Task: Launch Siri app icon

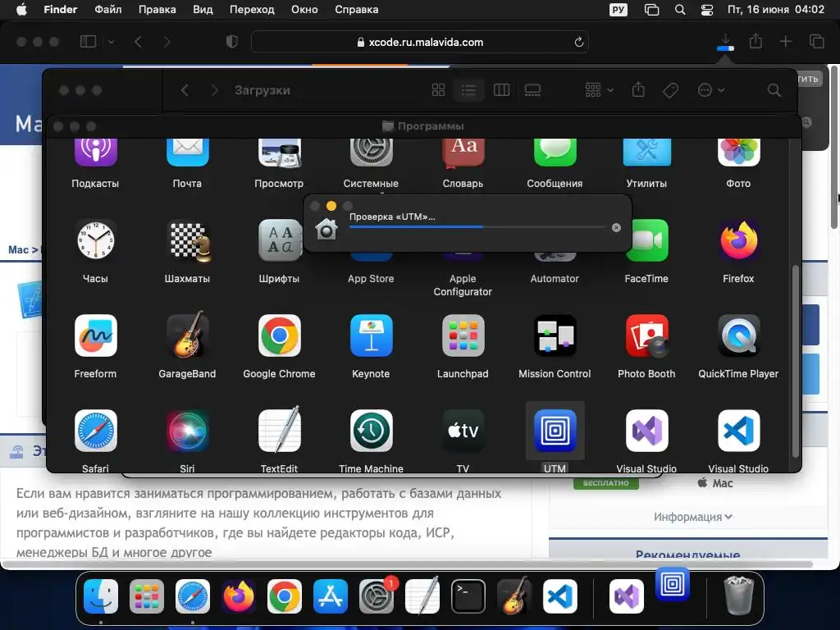Action: point(187,431)
